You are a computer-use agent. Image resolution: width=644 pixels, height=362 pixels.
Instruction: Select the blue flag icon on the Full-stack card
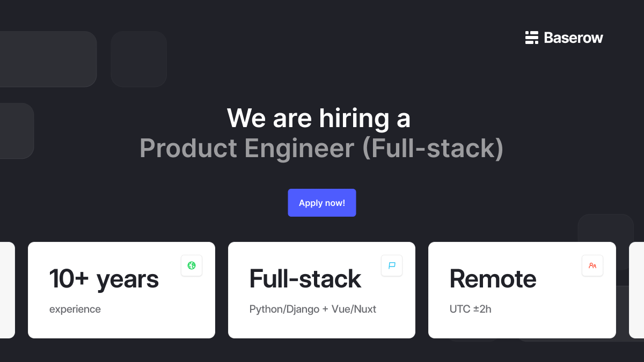coord(392,265)
